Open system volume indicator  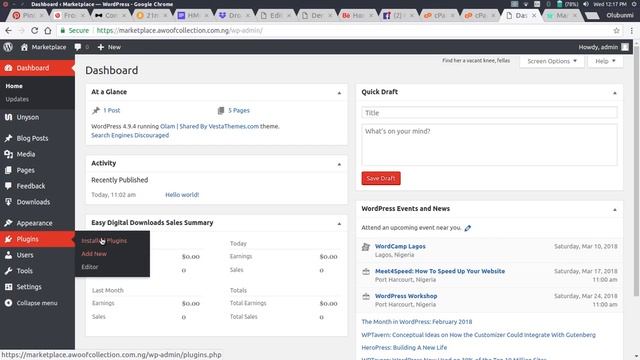tap(586, 4)
